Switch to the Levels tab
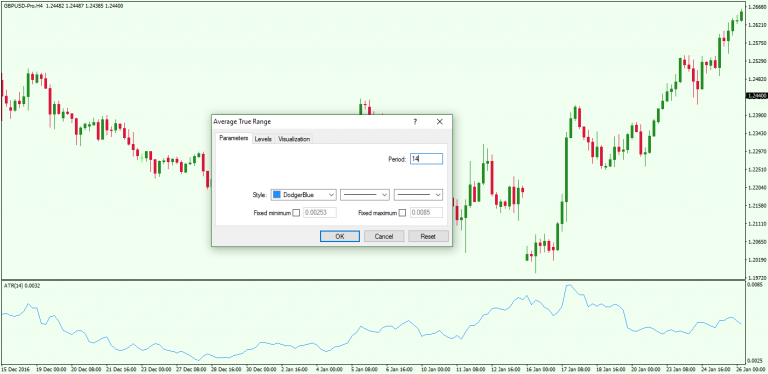The width and height of the screenshot is (768, 374). [263, 139]
